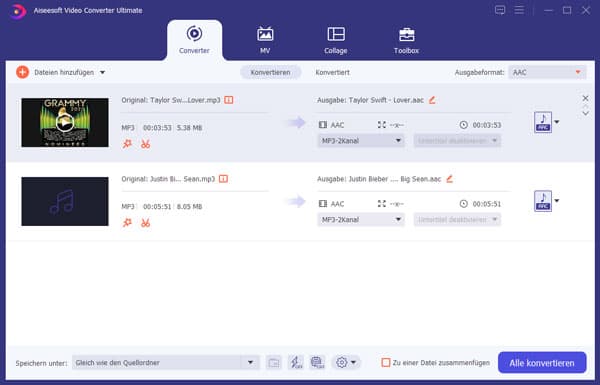The height and width of the screenshot is (385, 600).
Task: Click the file size 5.38 MB
Action: point(189,127)
